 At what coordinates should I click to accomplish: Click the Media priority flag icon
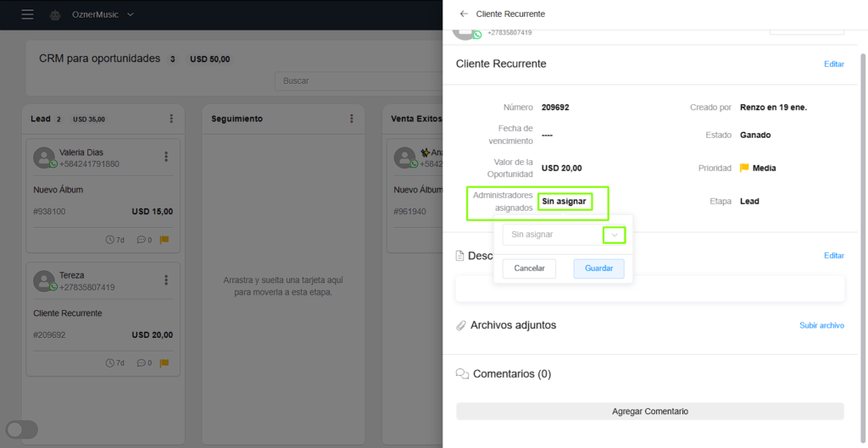(x=744, y=168)
